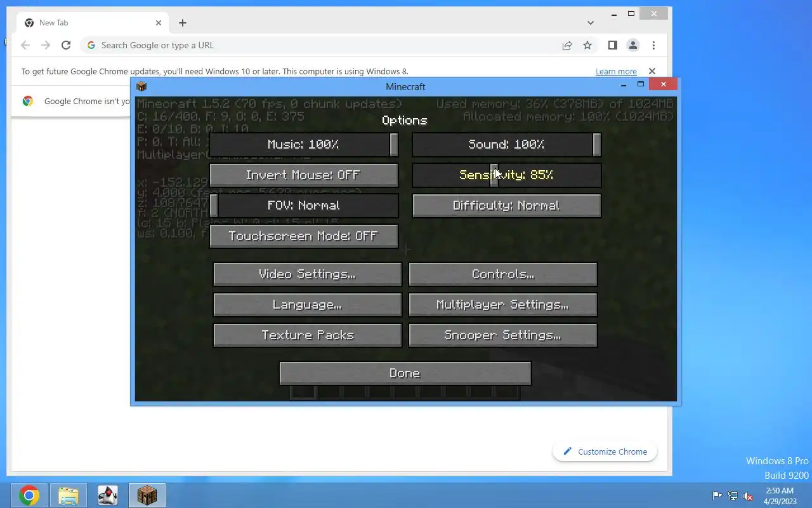Go forward in Chrome

[46, 45]
